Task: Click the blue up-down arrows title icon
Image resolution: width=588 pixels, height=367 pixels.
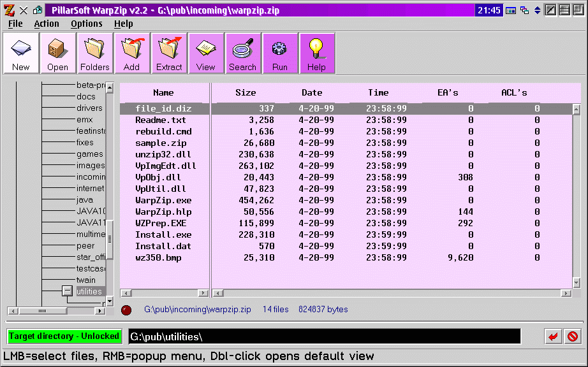Action: pos(538,10)
